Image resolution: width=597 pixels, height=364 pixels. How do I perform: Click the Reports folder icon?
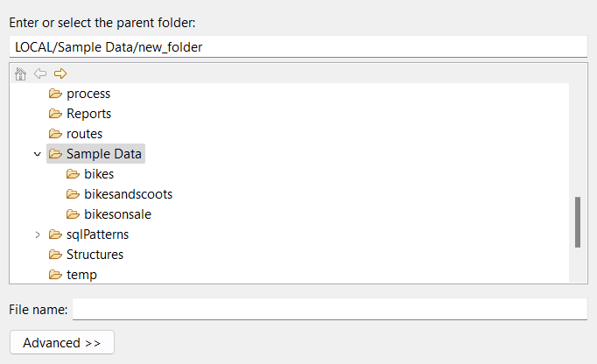56,114
